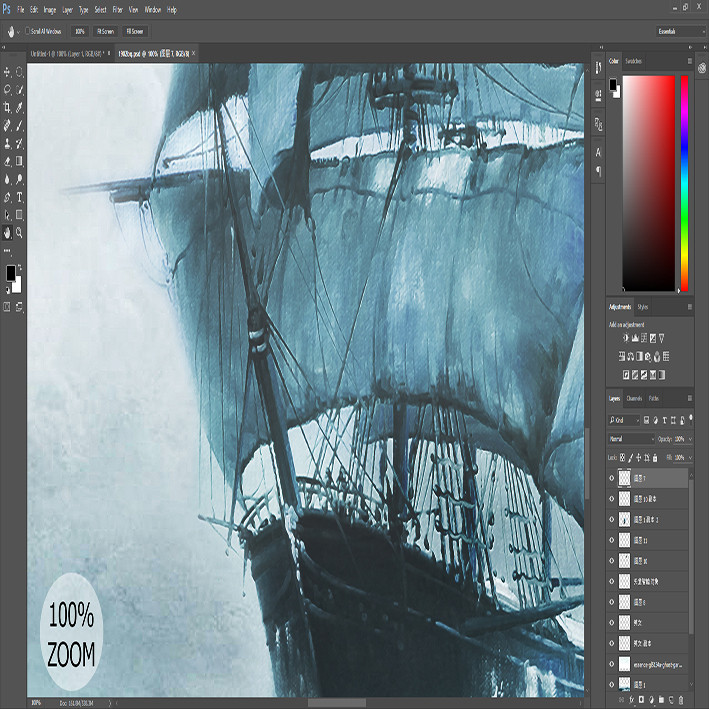Image resolution: width=709 pixels, height=709 pixels.
Task: Open the Paragraph panel icon
Action: click(x=598, y=171)
